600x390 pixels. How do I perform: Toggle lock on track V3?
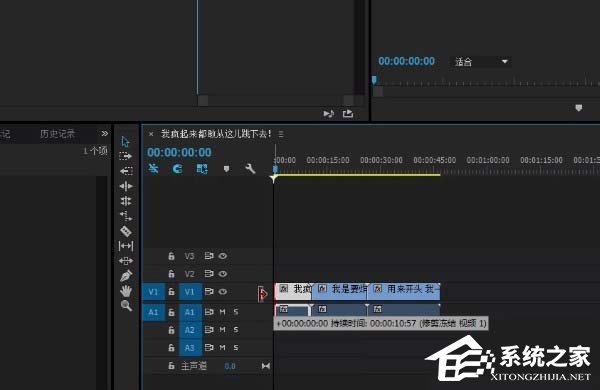(x=171, y=256)
